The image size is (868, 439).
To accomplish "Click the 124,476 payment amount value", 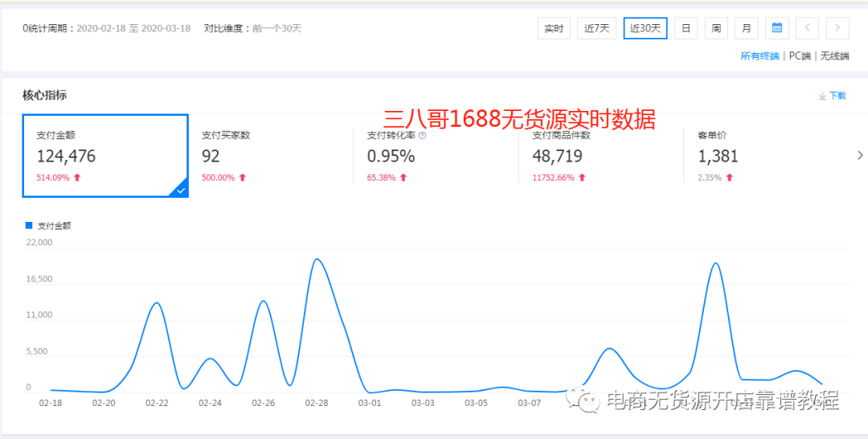I will tap(66, 156).
